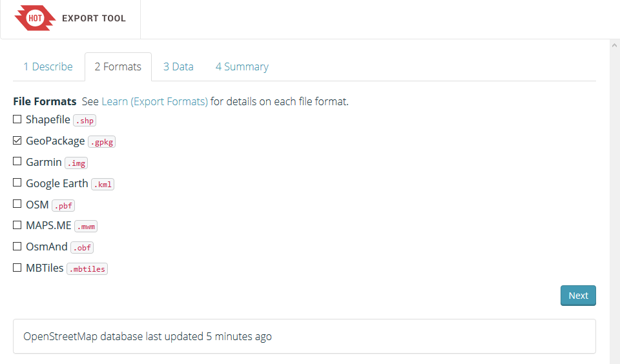Open the Learn (Export Formats) link

click(x=154, y=101)
